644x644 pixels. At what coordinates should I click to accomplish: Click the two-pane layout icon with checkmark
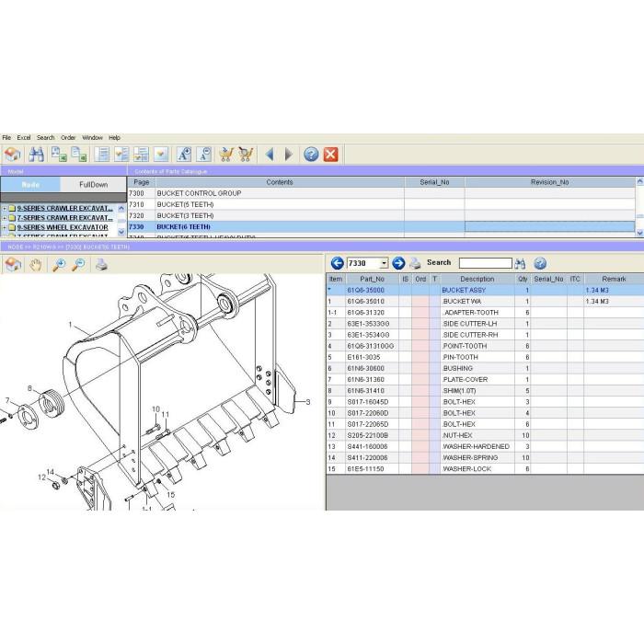tap(121, 155)
